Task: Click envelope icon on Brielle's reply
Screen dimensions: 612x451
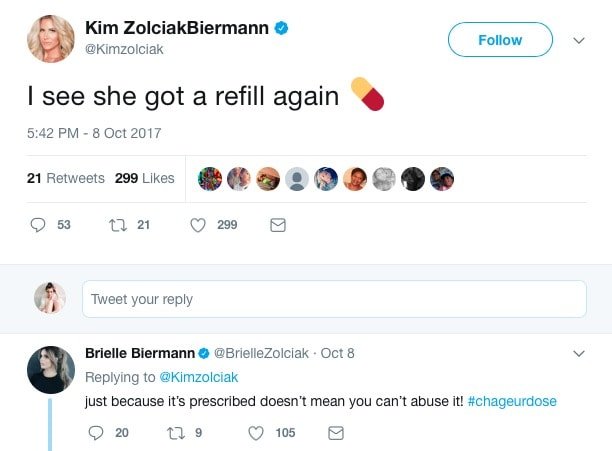Action: [x=336, y=432]
